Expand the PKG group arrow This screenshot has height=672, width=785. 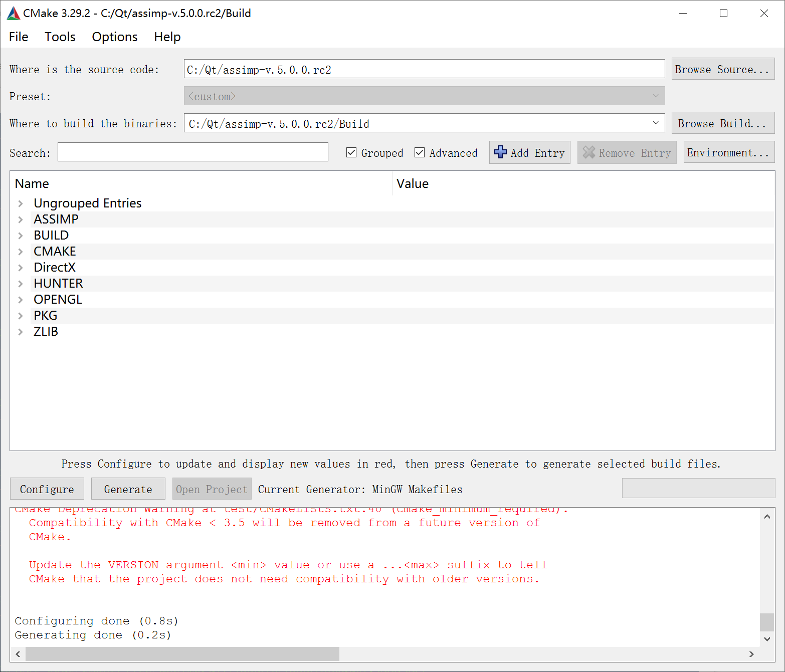coord(21,316)
